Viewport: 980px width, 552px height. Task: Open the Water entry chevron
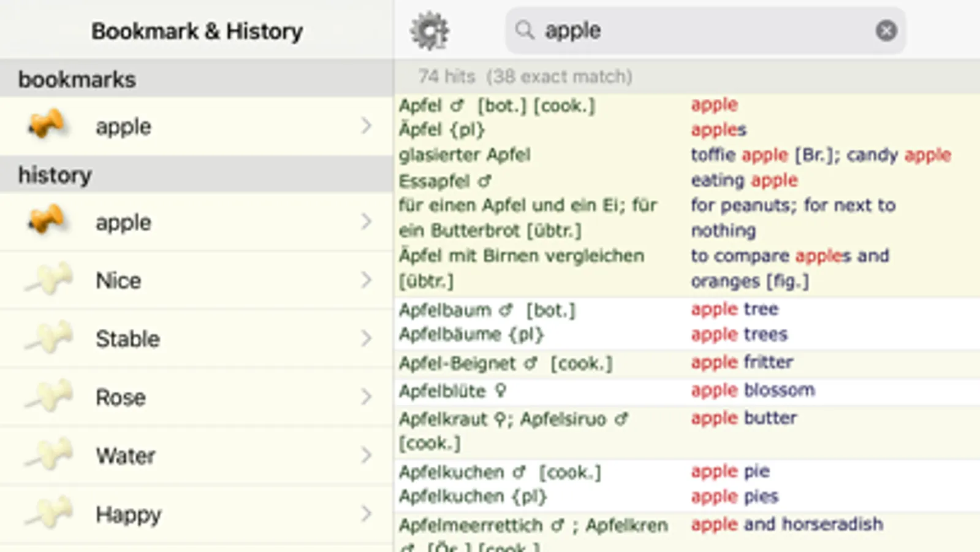click(x=366, y=455)
